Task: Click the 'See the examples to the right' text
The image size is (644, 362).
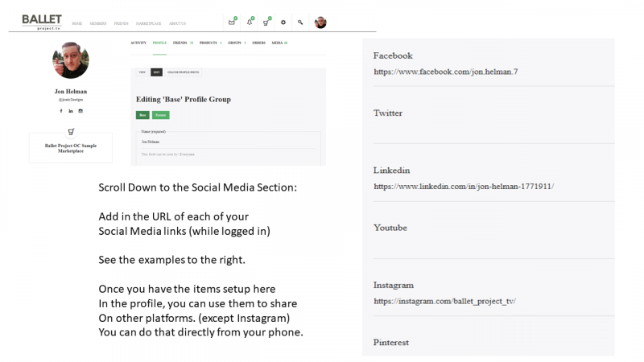Action: point(171,260)
